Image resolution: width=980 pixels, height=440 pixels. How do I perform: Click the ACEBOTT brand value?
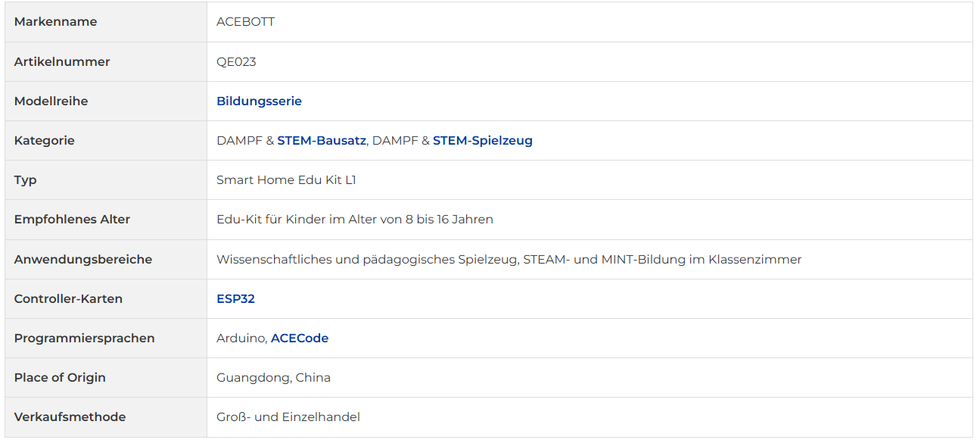click(245, 22)
